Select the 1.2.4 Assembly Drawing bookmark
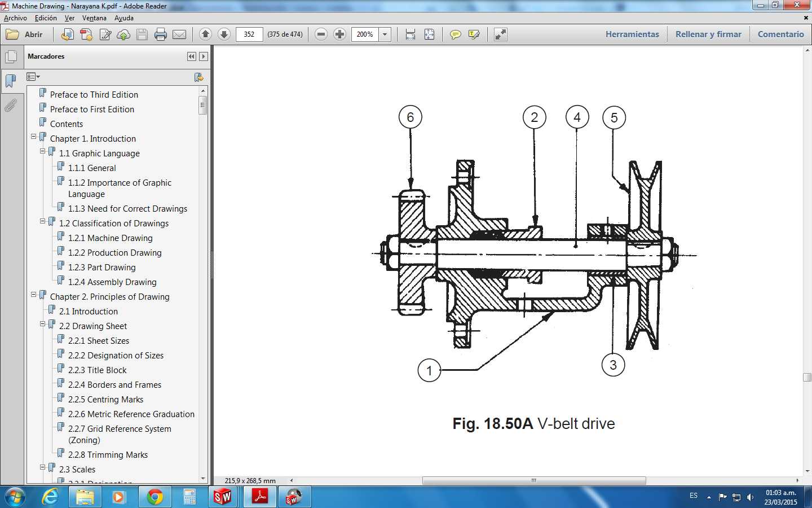Image resolution: width=812 pixels, height=508 pixels. pyautogui.click(x=112, y=282)
